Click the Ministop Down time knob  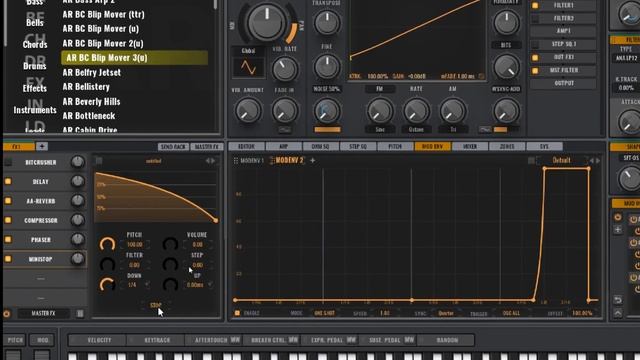(x=107, y=284)
